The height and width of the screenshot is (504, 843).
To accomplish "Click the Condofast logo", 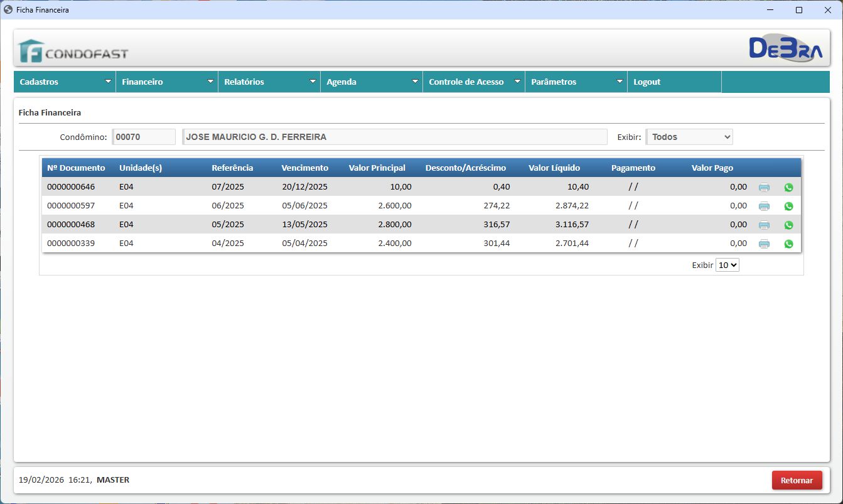I will tap(73, 51).
